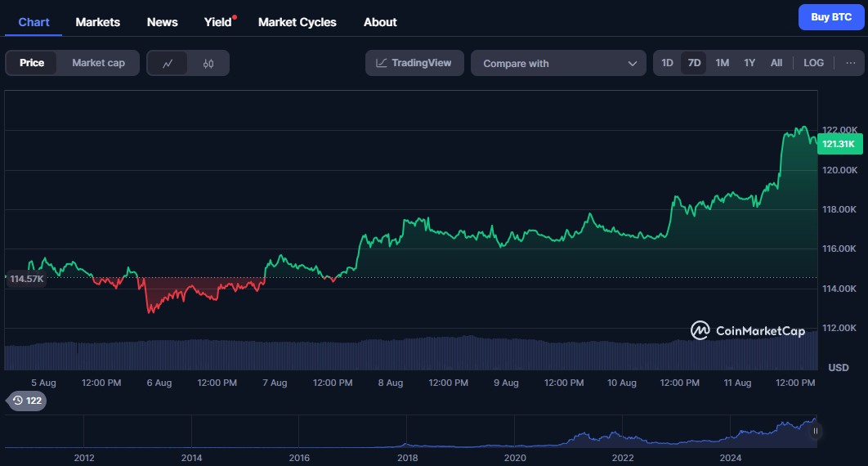Image resolution: width=868 pixels, height=466 pixels.
Task: Click the 9 Aug date label
Action: (x=506, y=383)
